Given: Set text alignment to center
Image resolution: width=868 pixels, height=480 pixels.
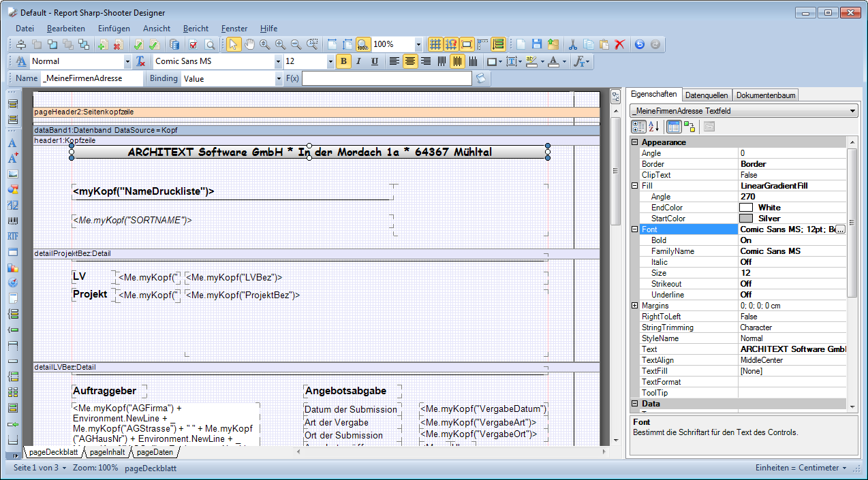Looking at the screenshot, I should coord(410,61).
